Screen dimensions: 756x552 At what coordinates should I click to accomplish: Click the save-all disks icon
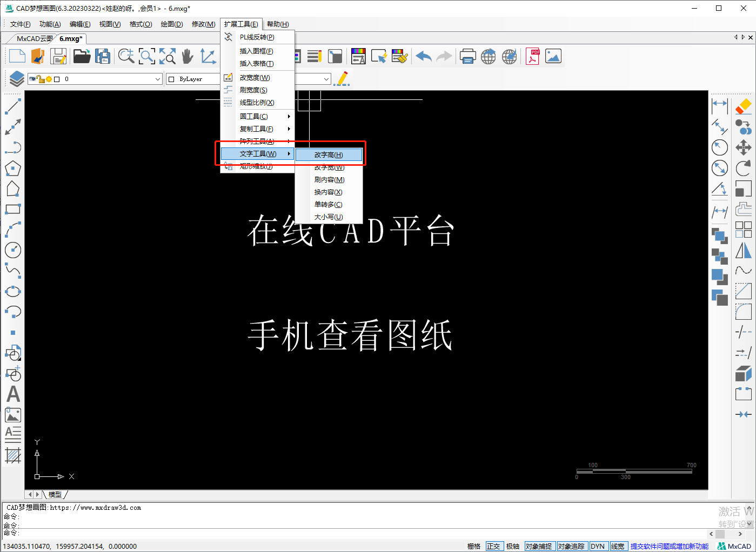102,56
